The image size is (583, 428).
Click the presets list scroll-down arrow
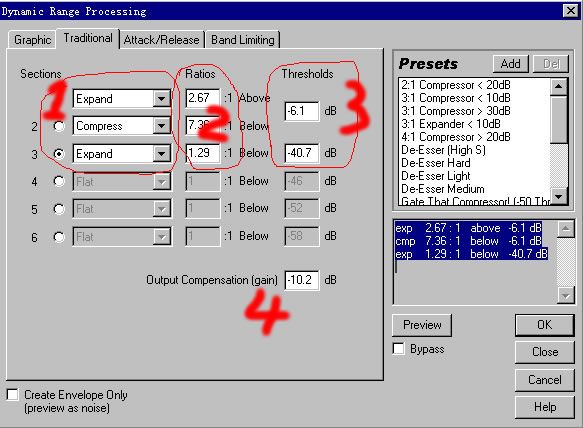coord(558,196)
